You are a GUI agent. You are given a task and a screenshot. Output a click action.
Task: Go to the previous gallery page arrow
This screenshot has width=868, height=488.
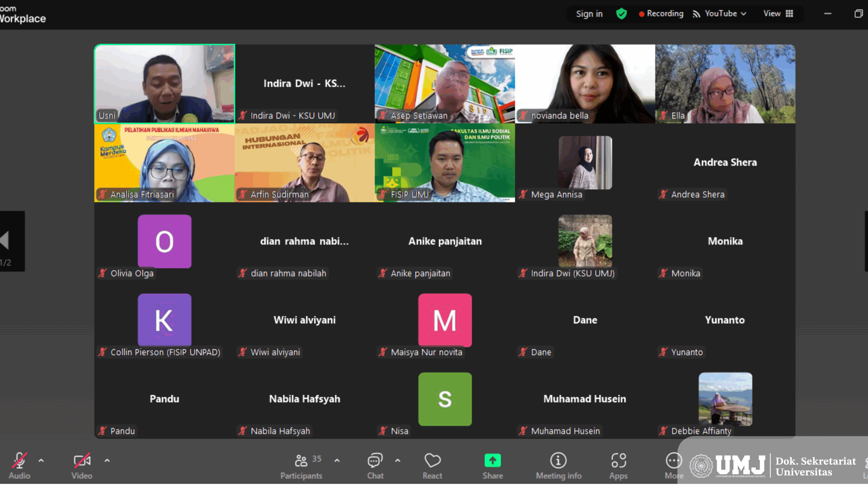coord(5,240)
